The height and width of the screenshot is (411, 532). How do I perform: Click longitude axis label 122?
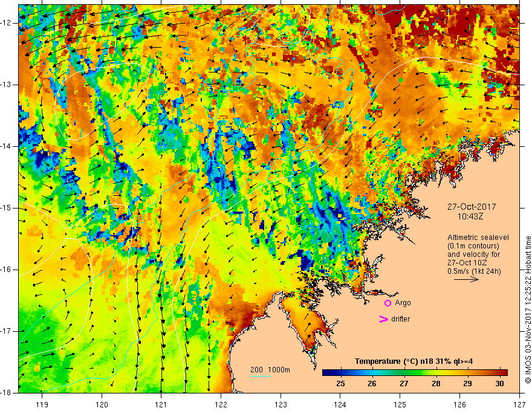[x=221, y=404]
